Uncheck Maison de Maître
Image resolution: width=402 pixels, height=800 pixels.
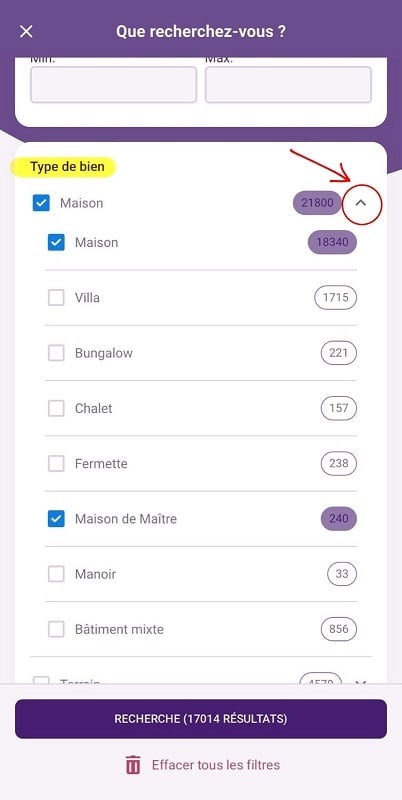click(56, 519)
